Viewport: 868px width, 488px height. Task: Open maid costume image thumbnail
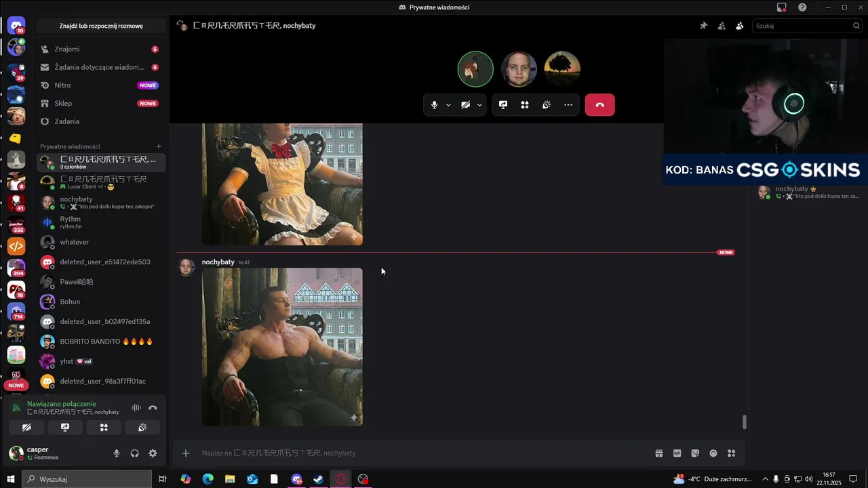pyautogui.click(x=282, y=184)
